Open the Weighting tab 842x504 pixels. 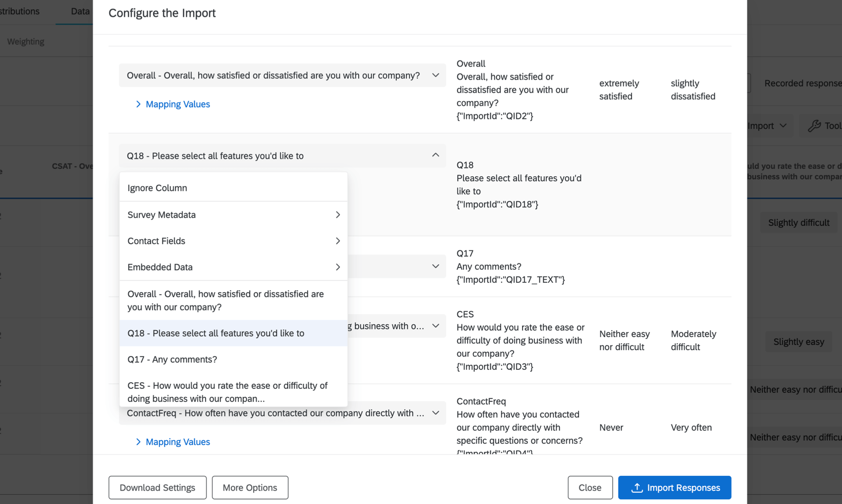(x=25, y=41)
